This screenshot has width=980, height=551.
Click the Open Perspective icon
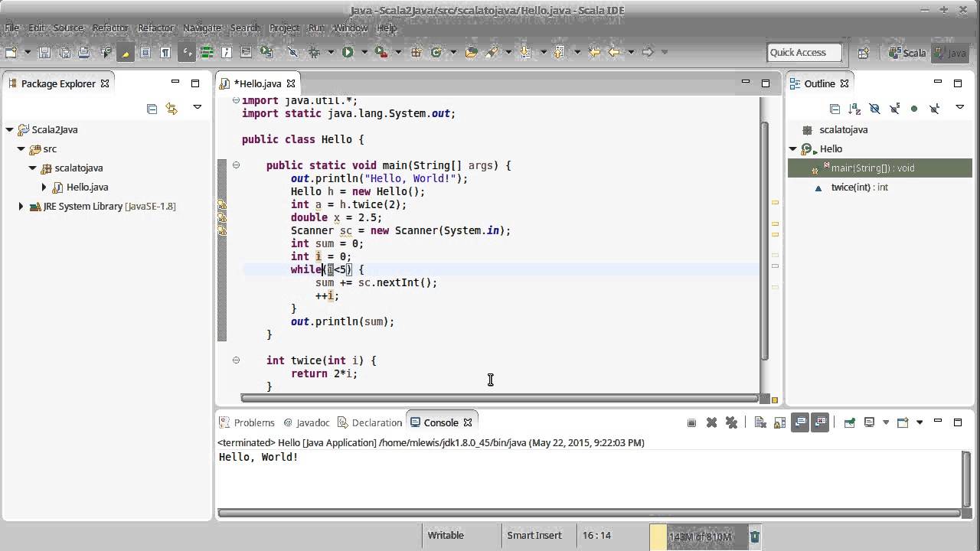point(864,53)
